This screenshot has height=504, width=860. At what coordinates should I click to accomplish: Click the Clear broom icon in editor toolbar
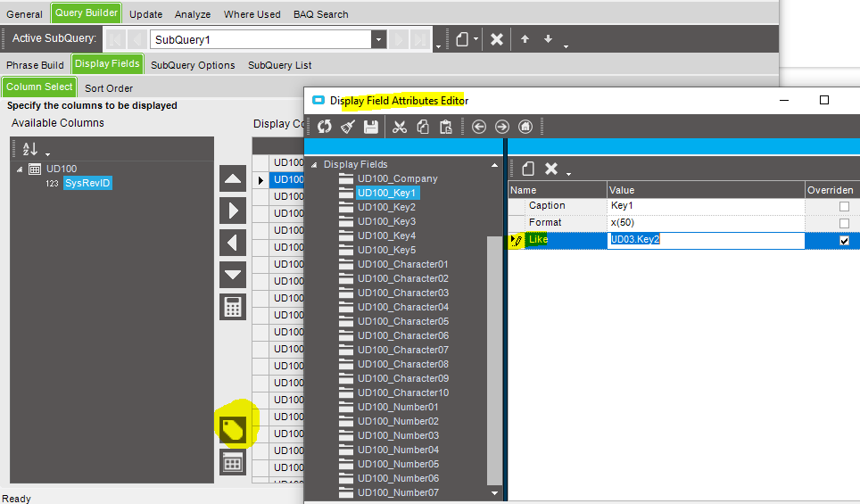348,127
